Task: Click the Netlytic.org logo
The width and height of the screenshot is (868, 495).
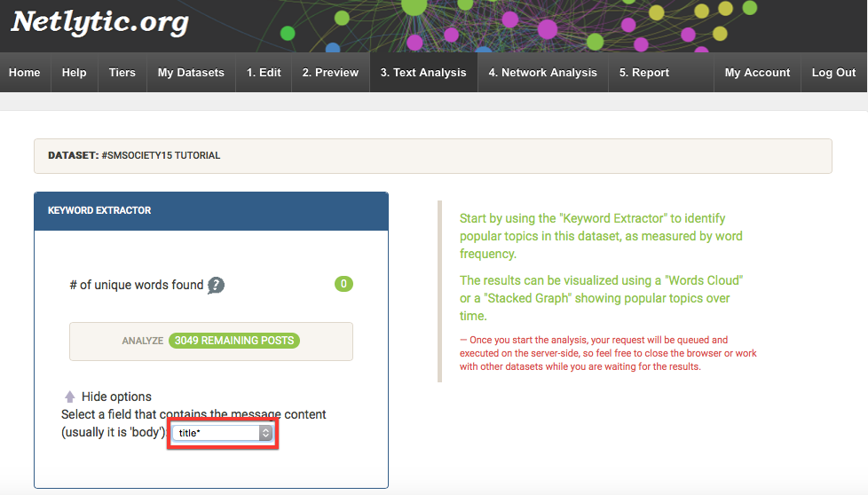Action: click(99, 22)
